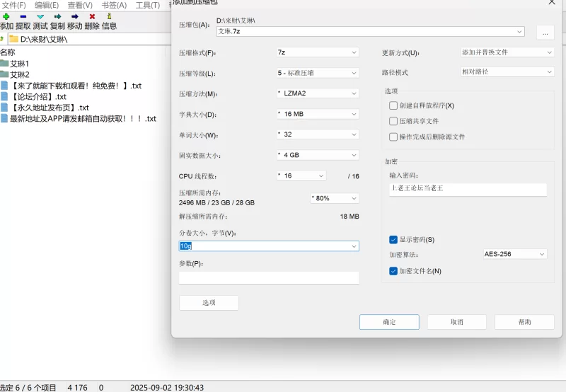Image resolution: width=566 pixels, height=392 pixels.
Task: Click the Move (移动) arrow toolbar icon
Action: click(x=75, y=16)
